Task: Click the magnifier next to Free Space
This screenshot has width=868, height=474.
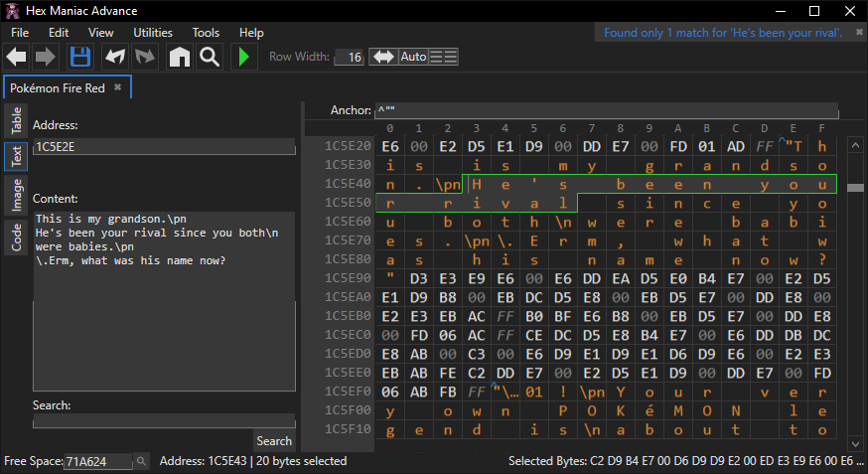Action: point(141,461)
